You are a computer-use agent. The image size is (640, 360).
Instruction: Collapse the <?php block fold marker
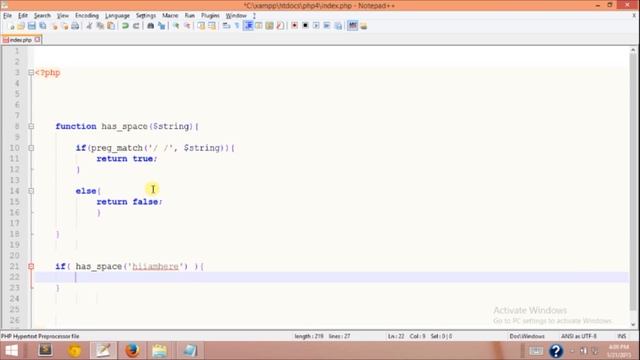coord(31,73)
